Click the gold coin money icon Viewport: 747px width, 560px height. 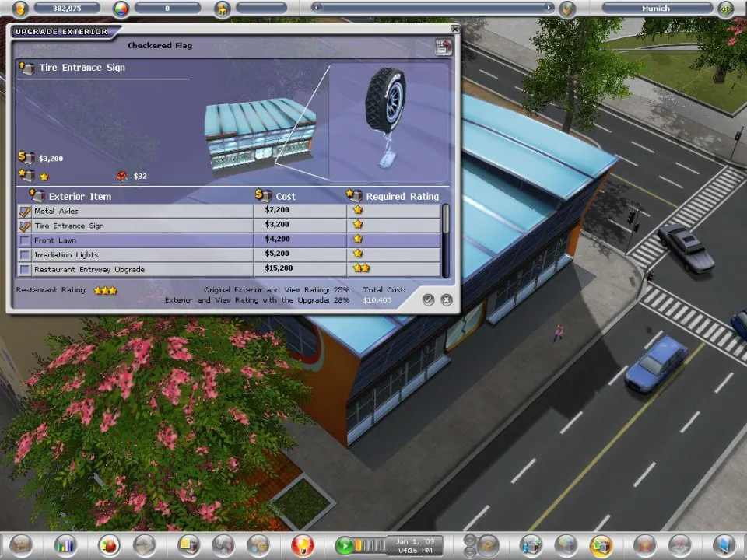(x=19, y=9)
